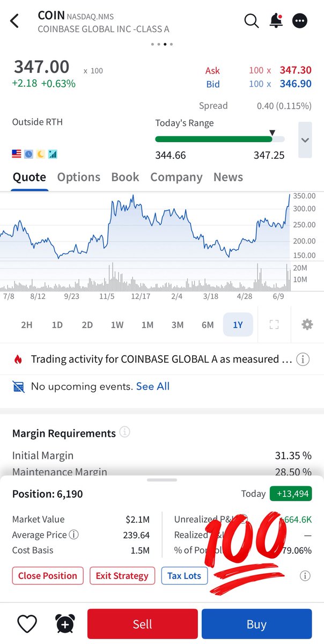The width and height of the screenshot is (324, 644).
Task: Open the search magnifier icon
Action: pyautogui.click(x=251, y=21)
